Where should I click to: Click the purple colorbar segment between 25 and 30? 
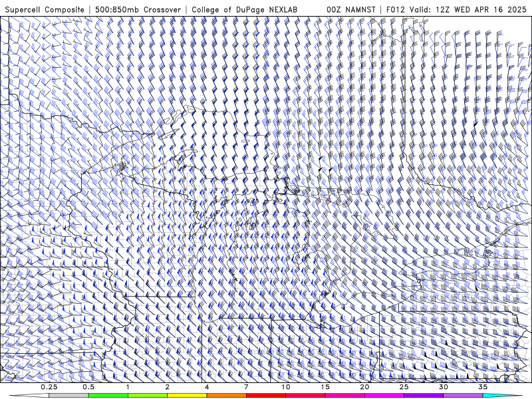(424, 396)
